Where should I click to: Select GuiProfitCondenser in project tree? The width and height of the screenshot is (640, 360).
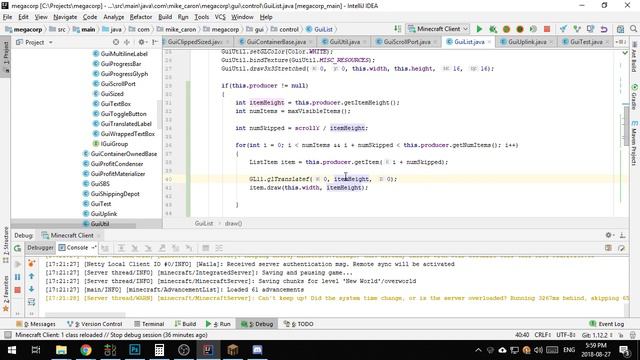[x=117, y=164]
